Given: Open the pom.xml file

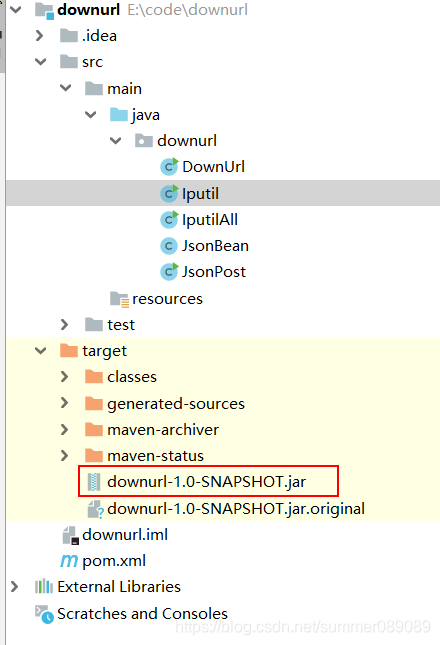Looking at the screenshot, I should coord(114,561).
